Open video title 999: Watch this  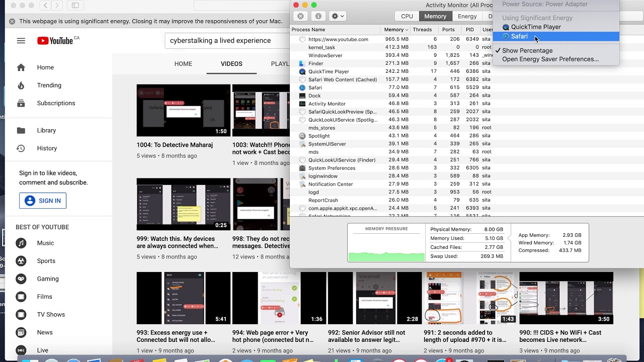point(178,242)
